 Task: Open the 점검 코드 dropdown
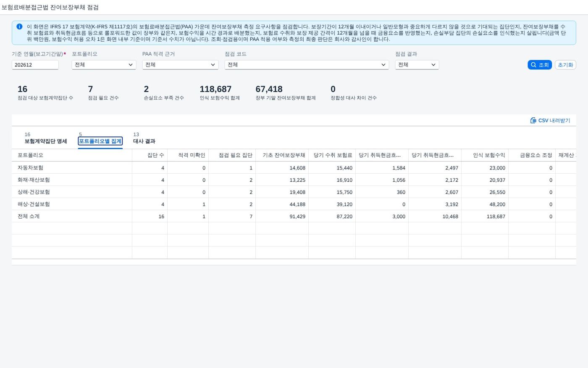click(x=307, y=65)
